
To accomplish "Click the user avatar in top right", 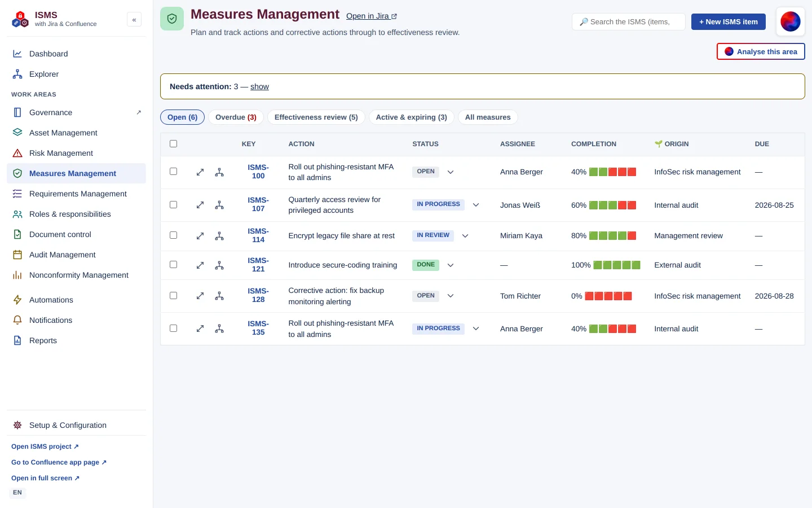I will pos(790,21).
